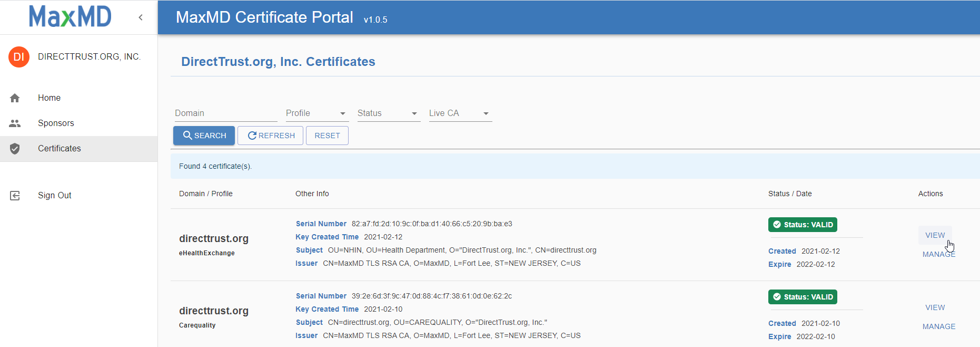Expand the Status filter dropdown

389,113
